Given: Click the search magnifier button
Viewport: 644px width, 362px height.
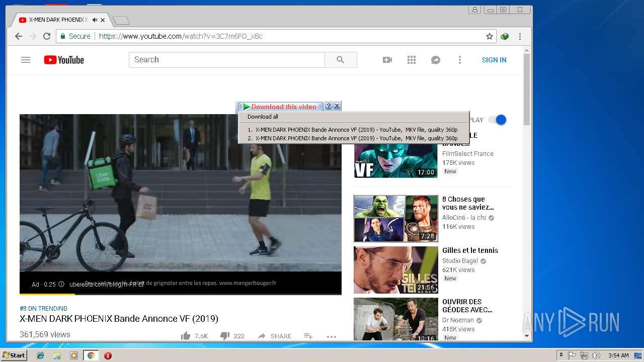Looking at the screenshot, I should [341, 60].
